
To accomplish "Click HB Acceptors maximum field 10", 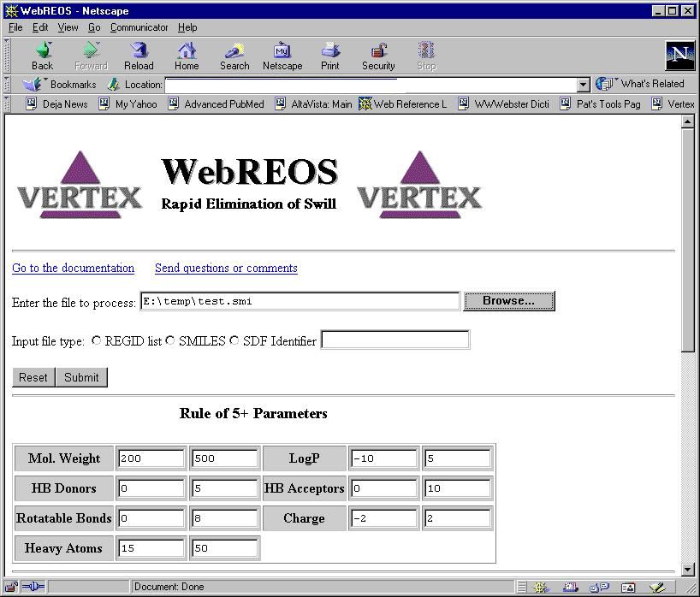I will point(457,488).
